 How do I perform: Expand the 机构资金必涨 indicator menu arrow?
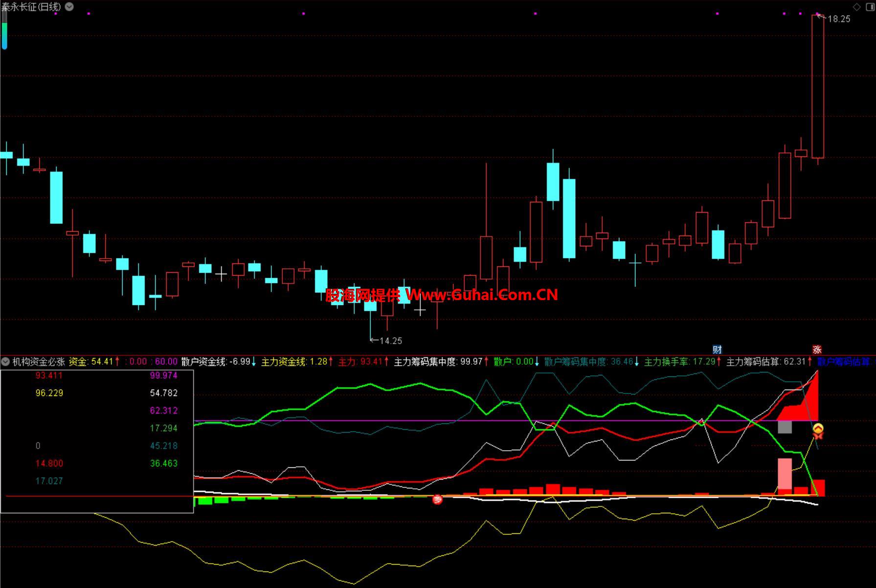tap(5, 362)
